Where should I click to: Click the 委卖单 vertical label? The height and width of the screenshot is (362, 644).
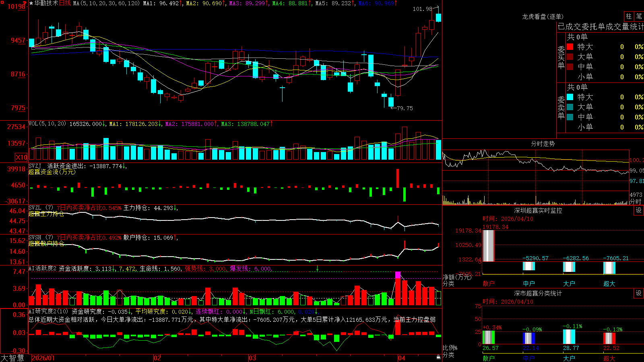point(561,107)
